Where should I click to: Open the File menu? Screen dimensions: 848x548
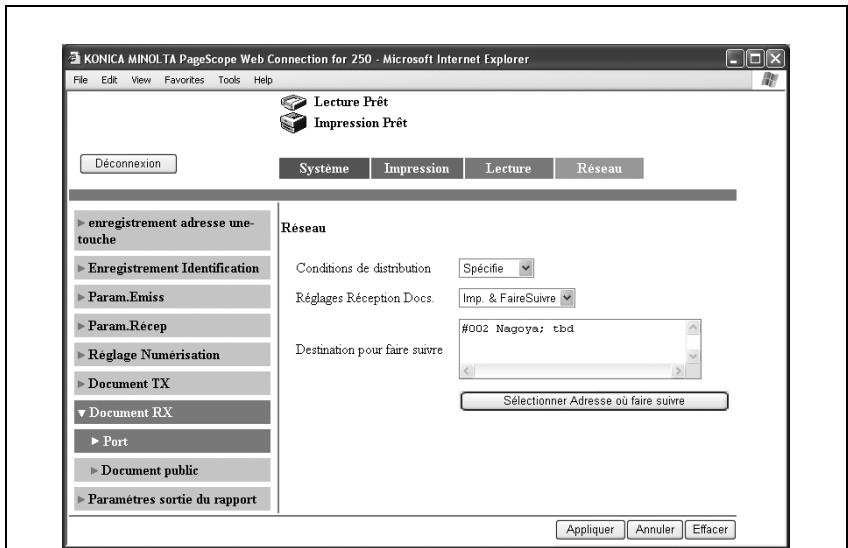pos(81,80)
